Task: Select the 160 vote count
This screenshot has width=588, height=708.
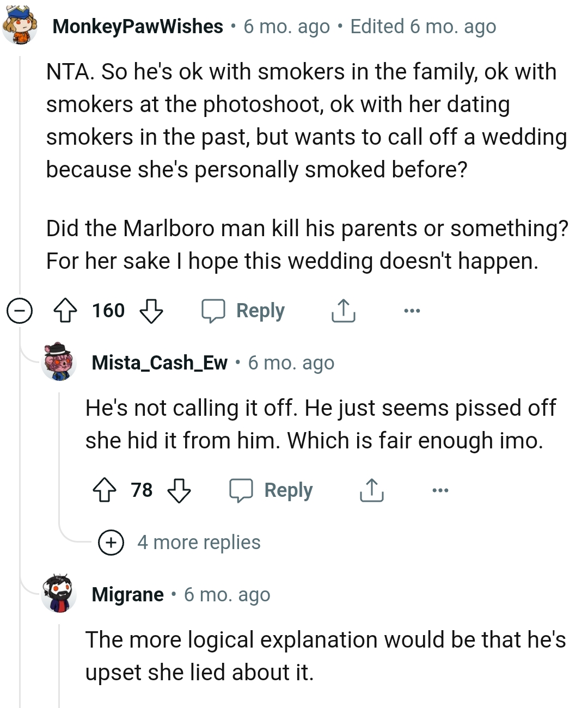Action: 108,311
